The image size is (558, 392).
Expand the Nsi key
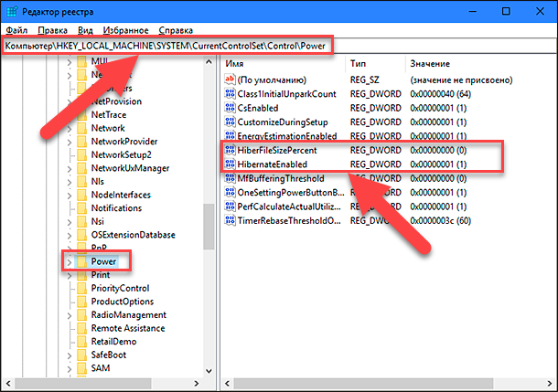70,222
